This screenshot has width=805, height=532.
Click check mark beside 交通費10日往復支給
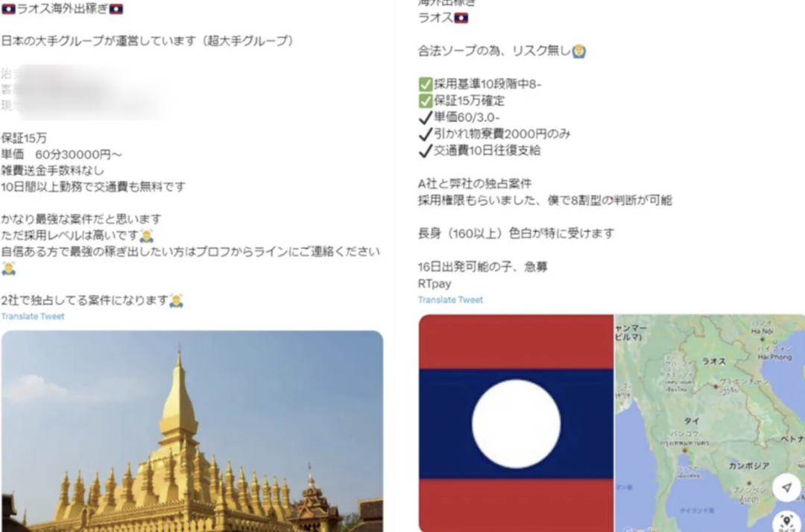coord(426,151)
